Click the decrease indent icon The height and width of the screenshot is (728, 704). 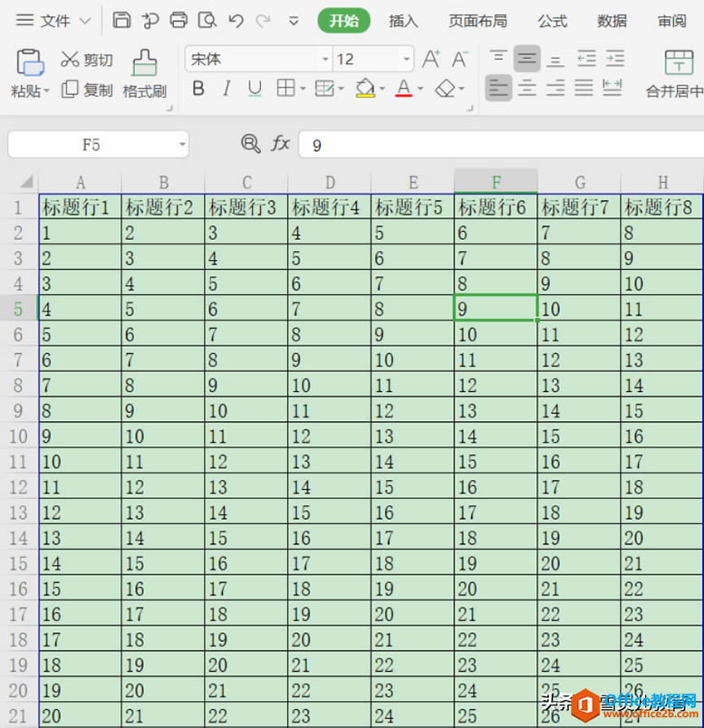(586, 59)
